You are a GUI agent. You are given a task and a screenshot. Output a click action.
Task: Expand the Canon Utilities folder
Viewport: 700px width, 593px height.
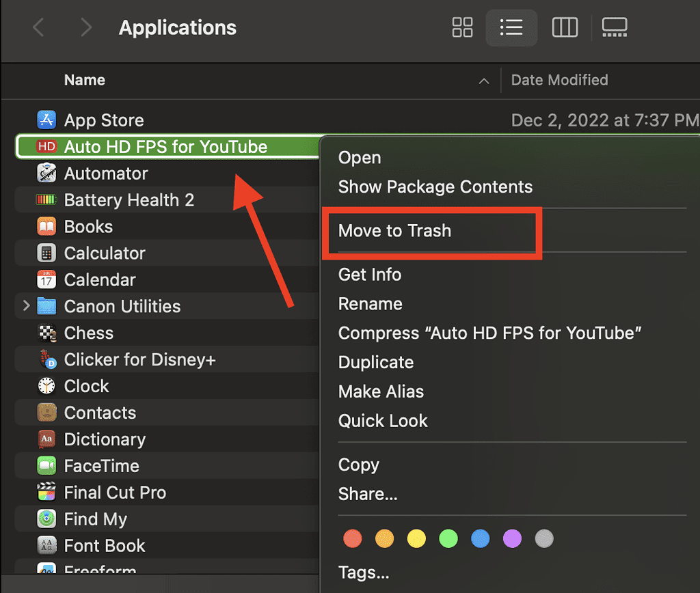click(x=26, y=306)
